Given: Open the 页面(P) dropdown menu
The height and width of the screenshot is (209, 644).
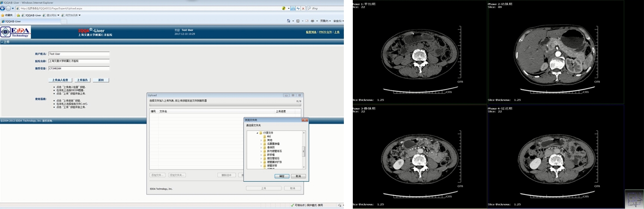Looking at the screenshot, I should point(325,21).
